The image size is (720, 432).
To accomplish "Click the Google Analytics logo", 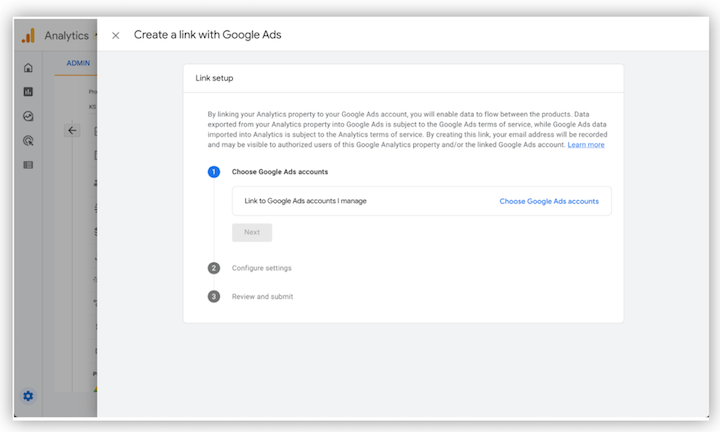I will click(29, 35).
